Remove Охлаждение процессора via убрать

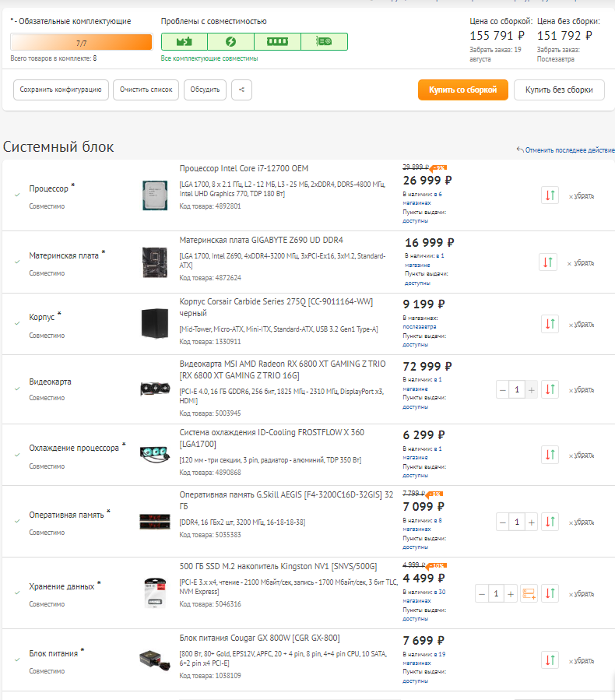[582, 456]
